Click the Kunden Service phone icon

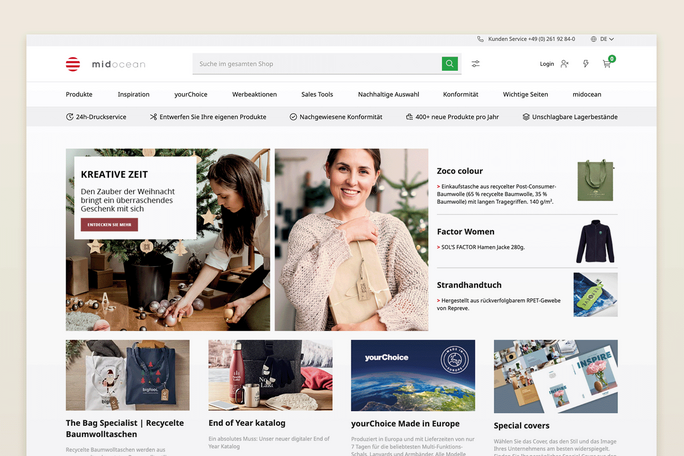coord(481,39)
